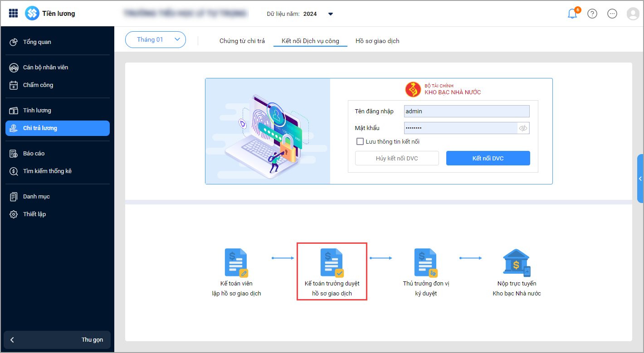Image resolution: width=644 pixels, height=353 pixels.
Task: Click the Tiền lương app logo
Action: 32,14
